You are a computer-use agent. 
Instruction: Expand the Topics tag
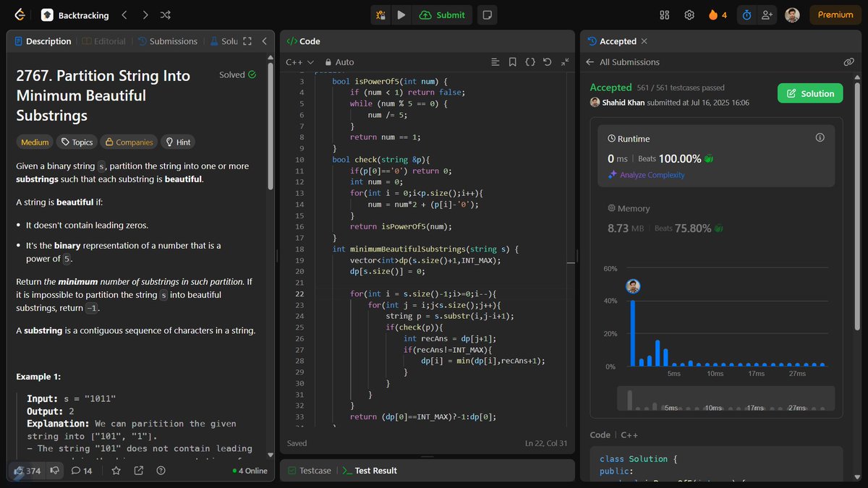pos(77,142)
